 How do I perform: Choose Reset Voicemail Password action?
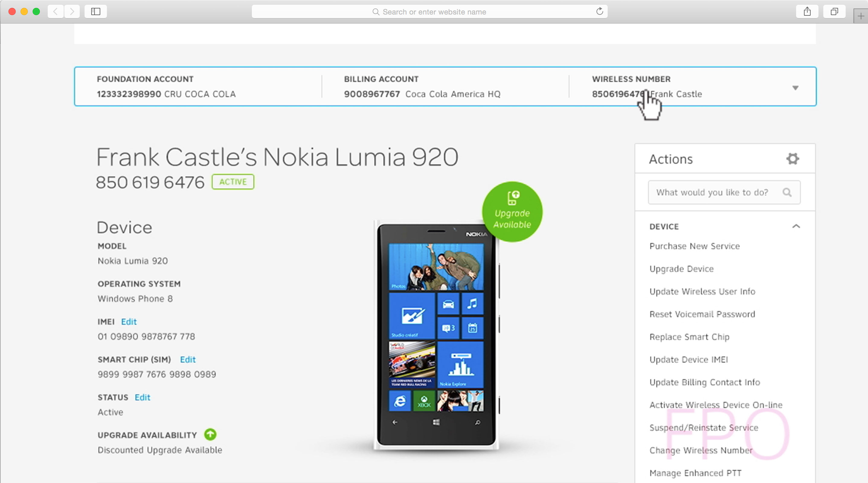702,314
